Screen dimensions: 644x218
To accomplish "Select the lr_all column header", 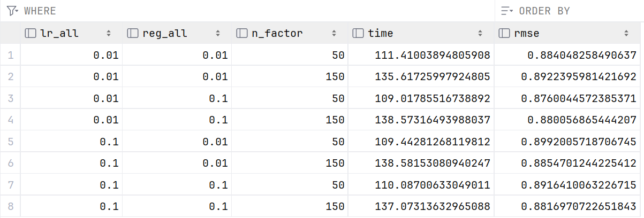I will [71, 33].
